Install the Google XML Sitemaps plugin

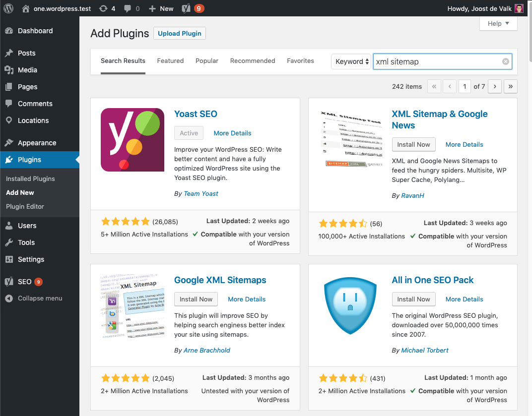[x=196, y=299]
